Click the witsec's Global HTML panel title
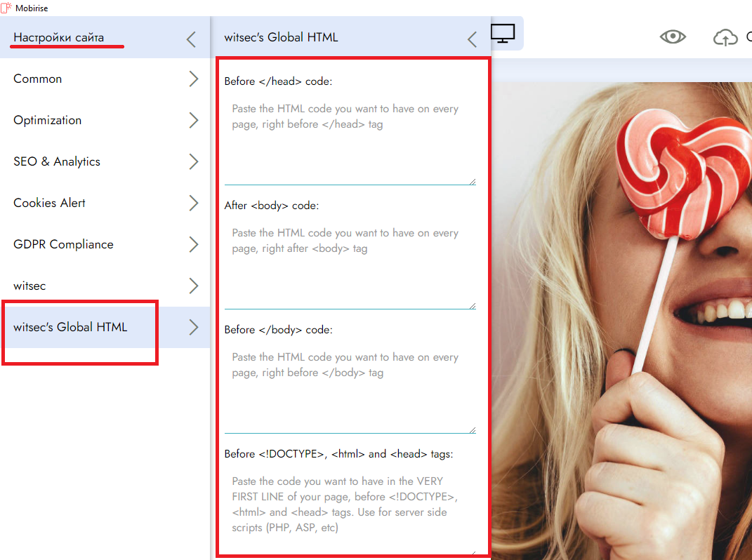 (281, 37)
